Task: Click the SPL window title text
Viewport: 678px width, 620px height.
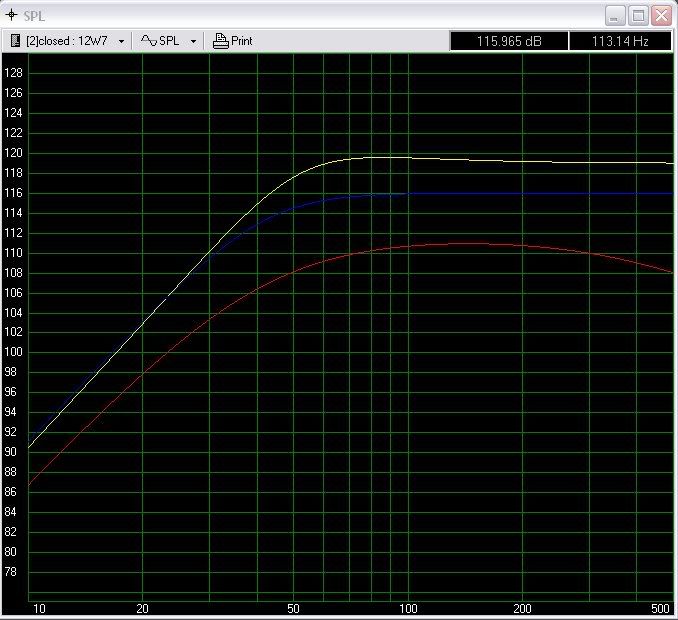Action: [34, 16]
